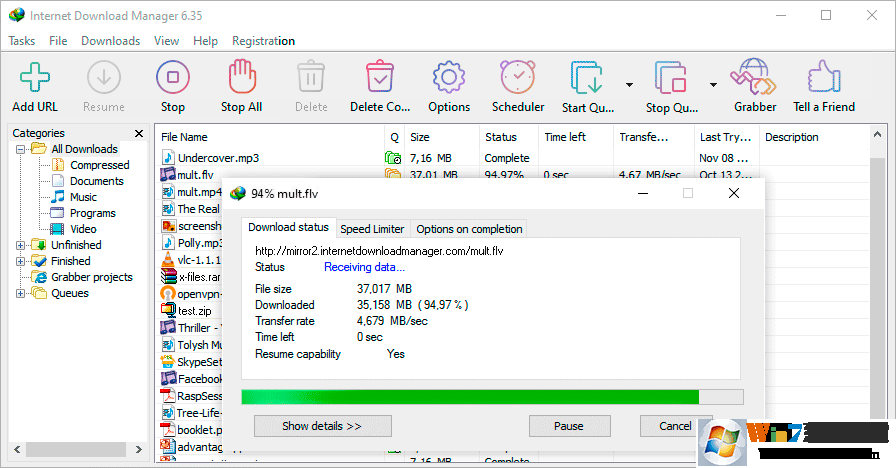Screen dimensions: 896x468
Task: Open Options gear icon
Action: [x=449, y=77]
